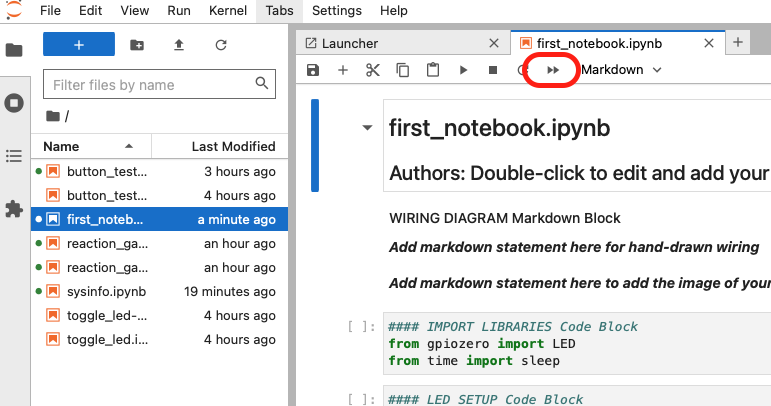Stop the kernel with the square icon
The height and width of the screenshot is (406, 771).
pos(492,70)
